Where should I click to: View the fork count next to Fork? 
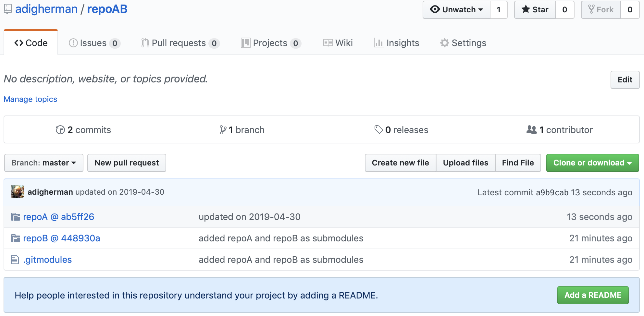point(630,10)
